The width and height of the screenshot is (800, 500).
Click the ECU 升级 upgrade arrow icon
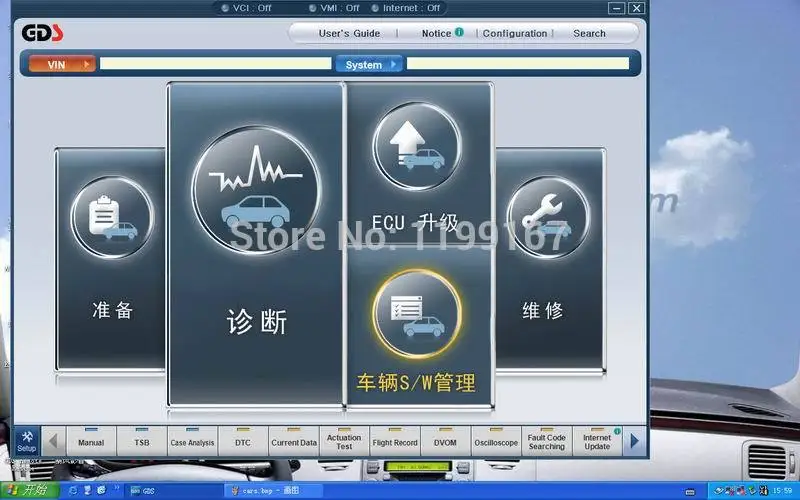tap(417, 146)
